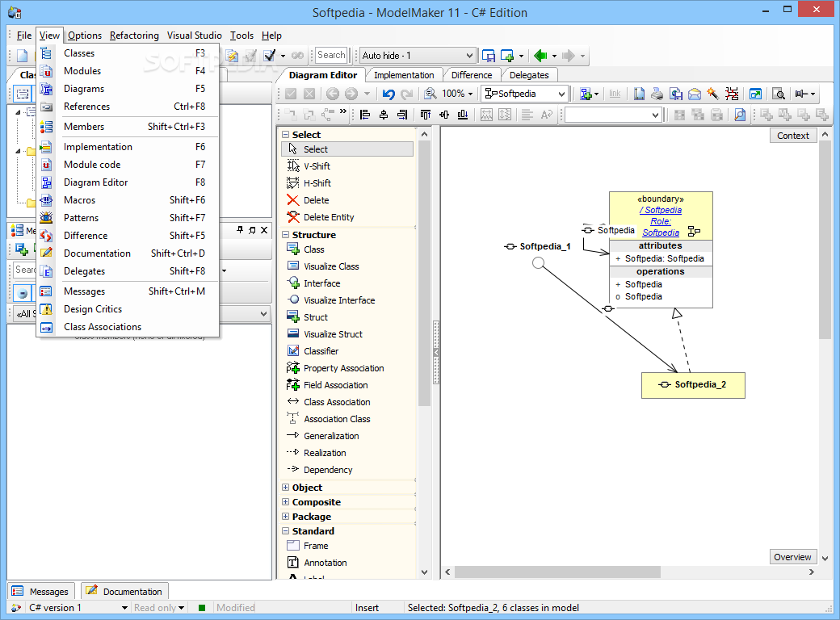Click the attributes section header
Screen dimensions: 840x620
[x=661, y=245]
